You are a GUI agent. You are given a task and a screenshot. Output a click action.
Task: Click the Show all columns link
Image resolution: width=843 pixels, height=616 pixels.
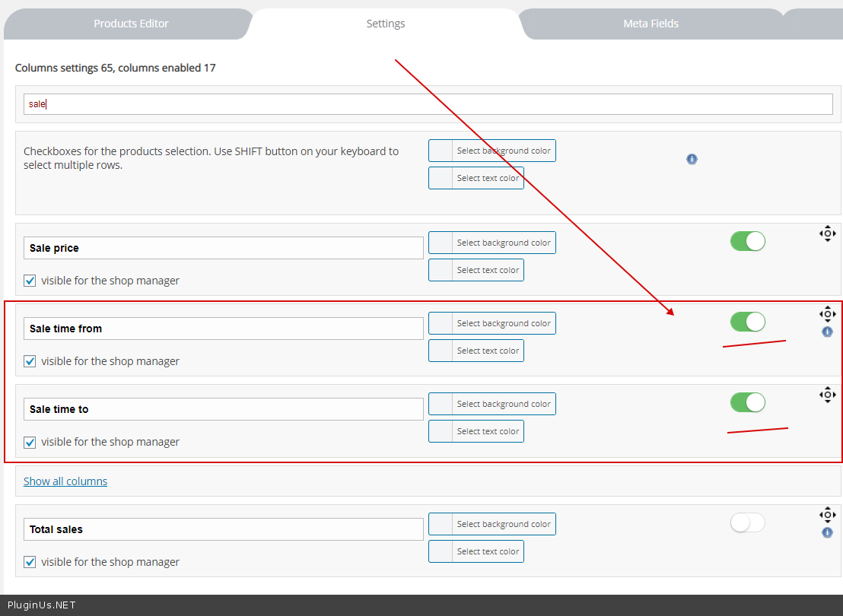[x=65, y=481]
